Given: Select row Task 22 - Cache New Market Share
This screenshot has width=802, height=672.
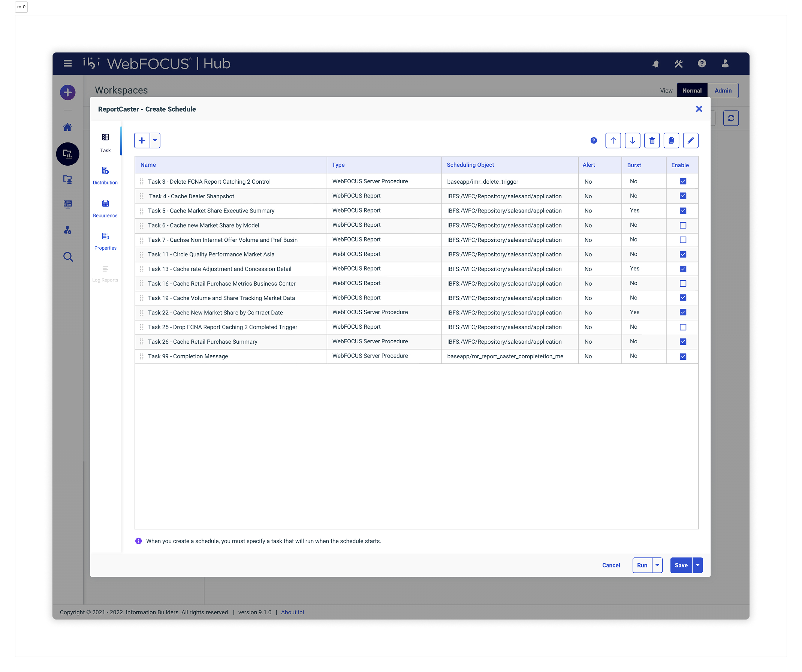Looking at the screenshot, I should click(416, 313).
